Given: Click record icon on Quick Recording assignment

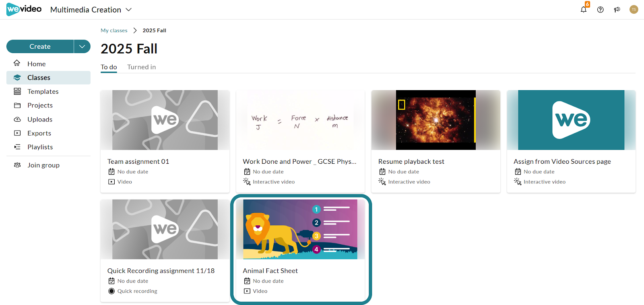Looking at the screenshot, I should [111, 291].
